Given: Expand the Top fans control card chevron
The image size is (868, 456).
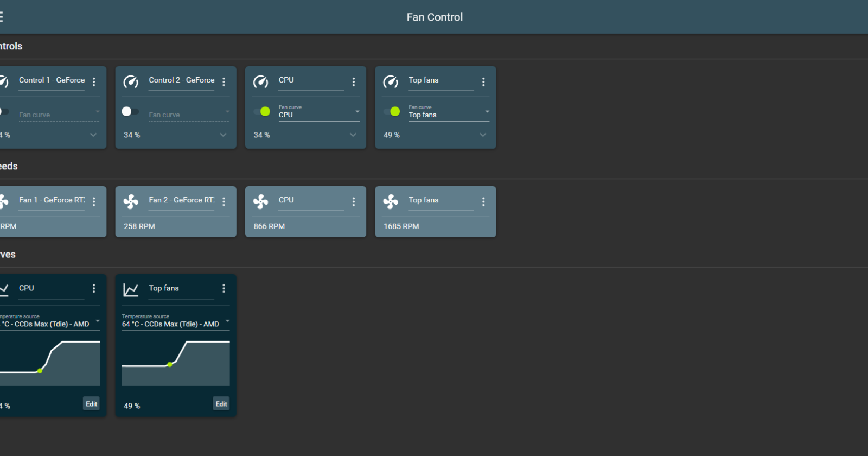Looking at the screenshot, I should [x=483, y=135].
